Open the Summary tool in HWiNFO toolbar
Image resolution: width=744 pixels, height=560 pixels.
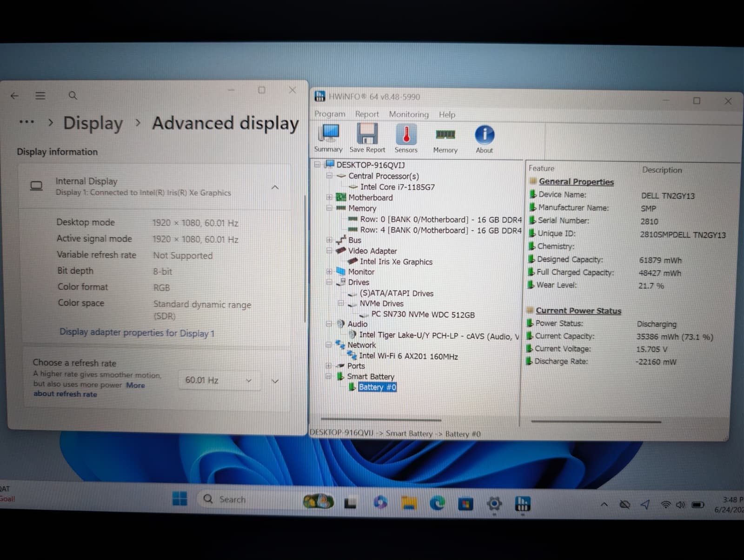(x=328, y=138)
